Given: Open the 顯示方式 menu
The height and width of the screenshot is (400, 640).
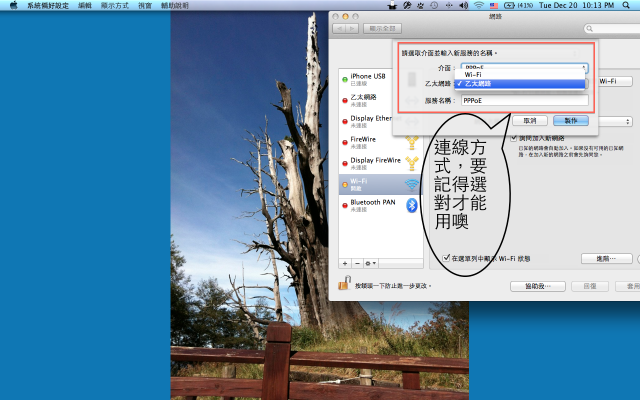Looking at the screenshot, I should click(115, 6).
